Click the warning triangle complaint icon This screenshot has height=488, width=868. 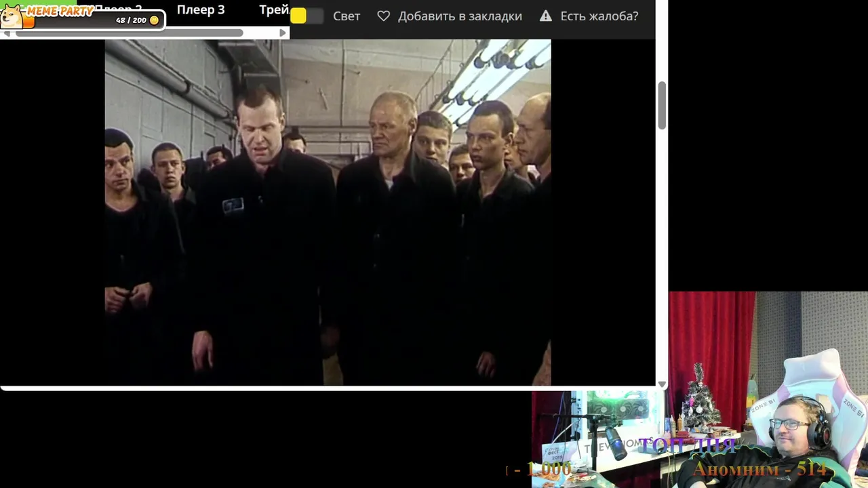(546, 16)
